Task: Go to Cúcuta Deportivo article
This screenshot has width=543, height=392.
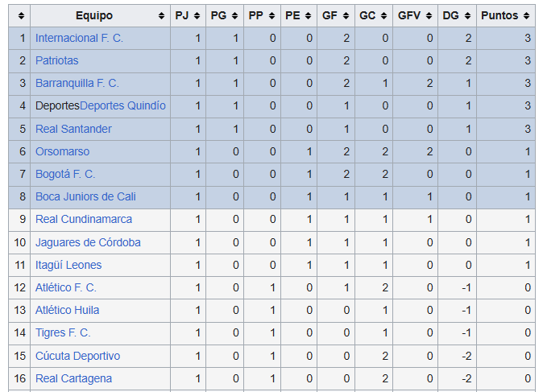Action: click(77, 356)
